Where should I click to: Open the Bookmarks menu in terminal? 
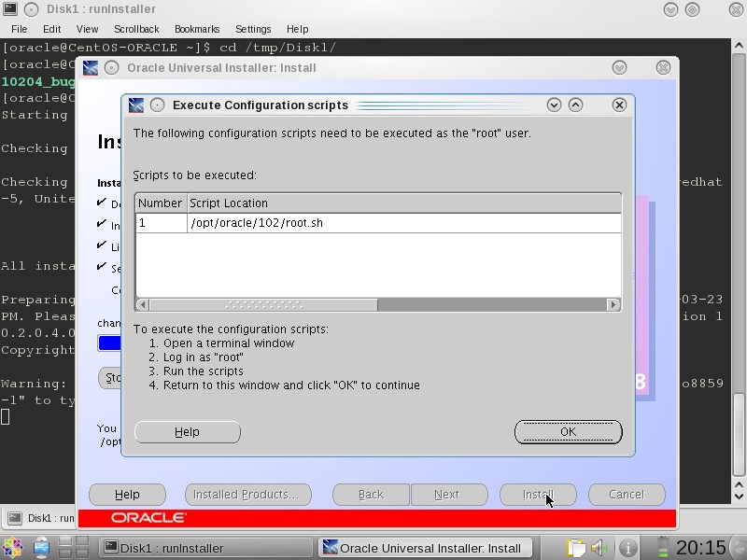[x=197, y=29]
